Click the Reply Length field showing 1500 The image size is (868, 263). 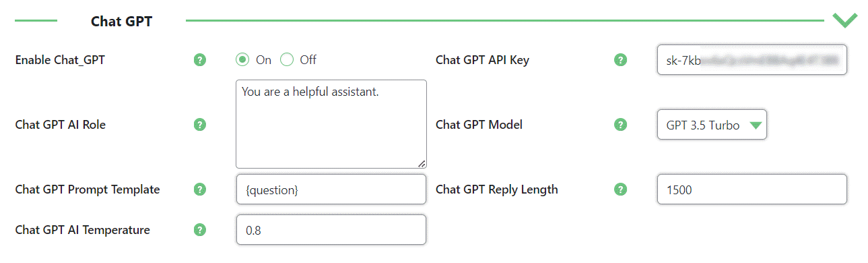(x=752, y=189)
